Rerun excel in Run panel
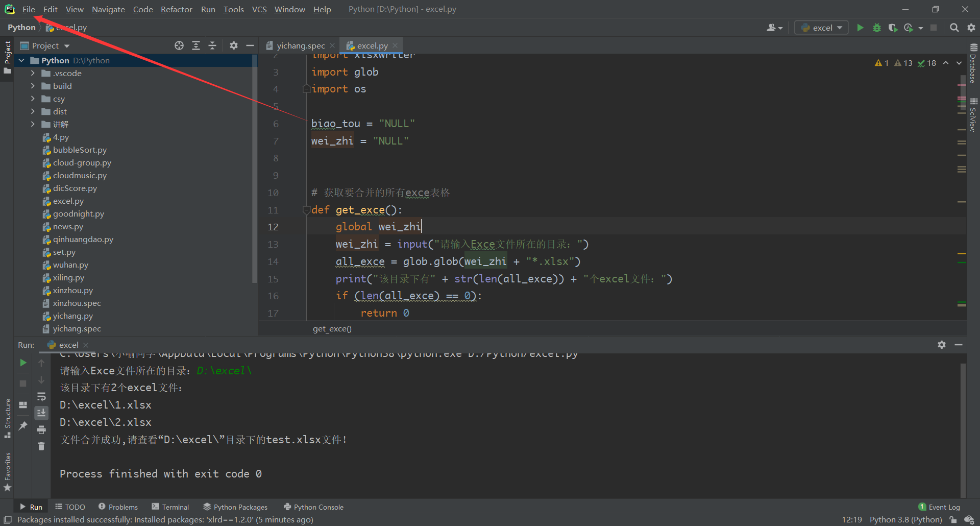980x526 pixels. [23, 363]
